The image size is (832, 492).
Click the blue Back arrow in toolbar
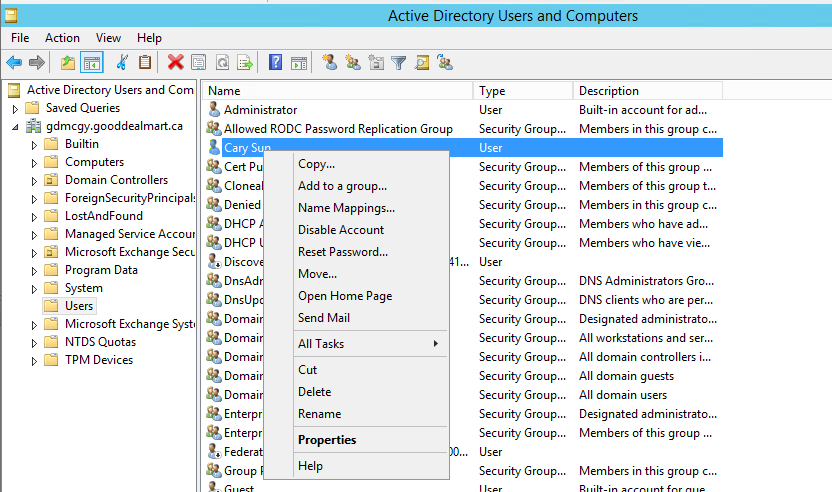[14, 63]
